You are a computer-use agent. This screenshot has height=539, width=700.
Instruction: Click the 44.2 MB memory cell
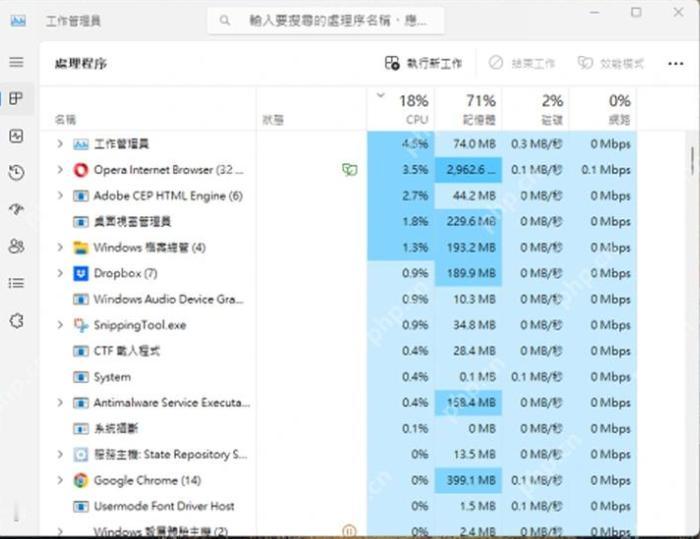click(x=468, y=196)
